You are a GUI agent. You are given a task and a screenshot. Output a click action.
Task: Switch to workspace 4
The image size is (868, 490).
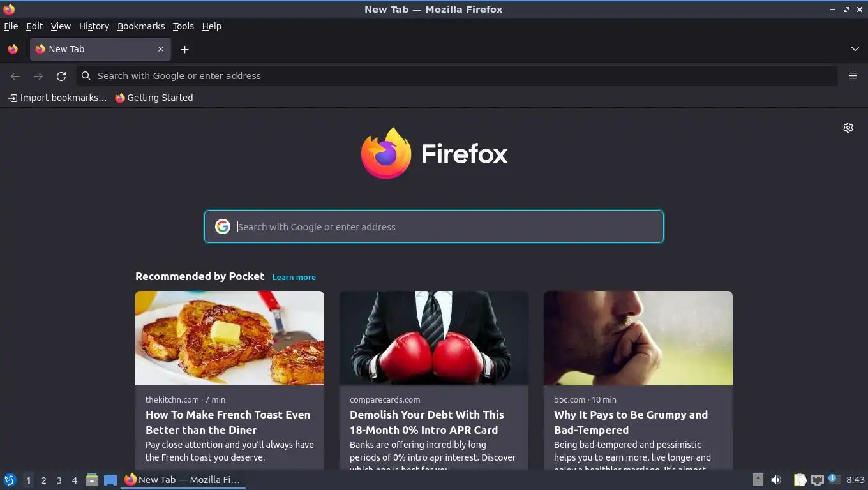(x=74, y=480)
